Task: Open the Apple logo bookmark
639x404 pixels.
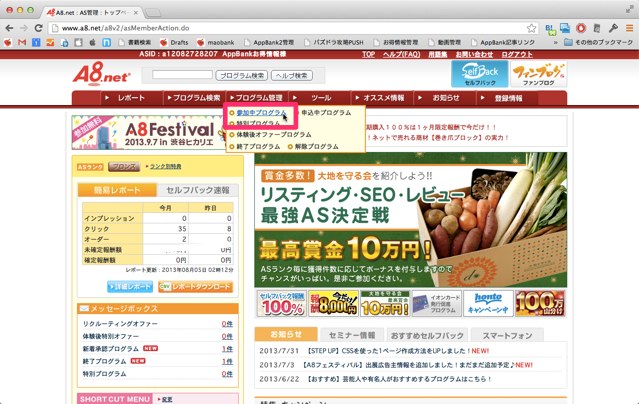Action: point(92,42)
